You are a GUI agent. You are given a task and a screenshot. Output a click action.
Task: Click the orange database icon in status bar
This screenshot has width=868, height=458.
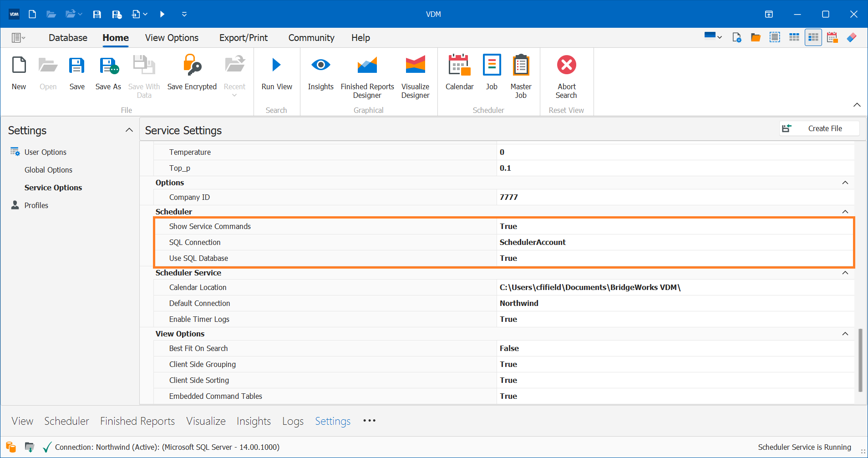[11, 447]
